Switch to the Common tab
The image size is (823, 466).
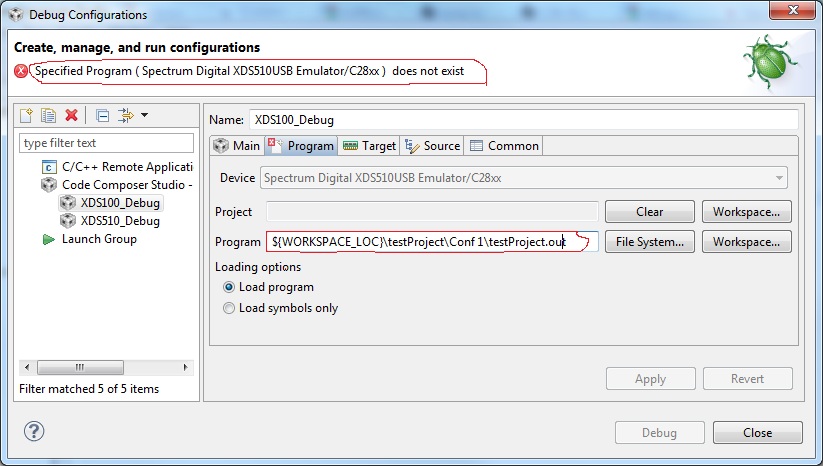[x=504, y=145]
